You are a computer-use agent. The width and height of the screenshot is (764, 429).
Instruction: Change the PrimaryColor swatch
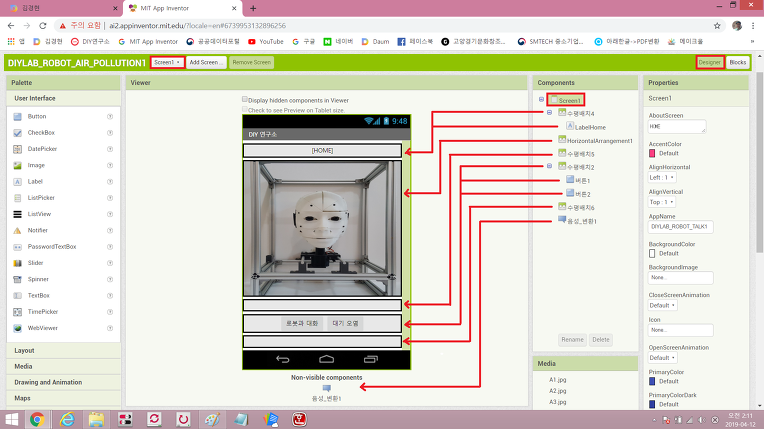tap(652, 381)
